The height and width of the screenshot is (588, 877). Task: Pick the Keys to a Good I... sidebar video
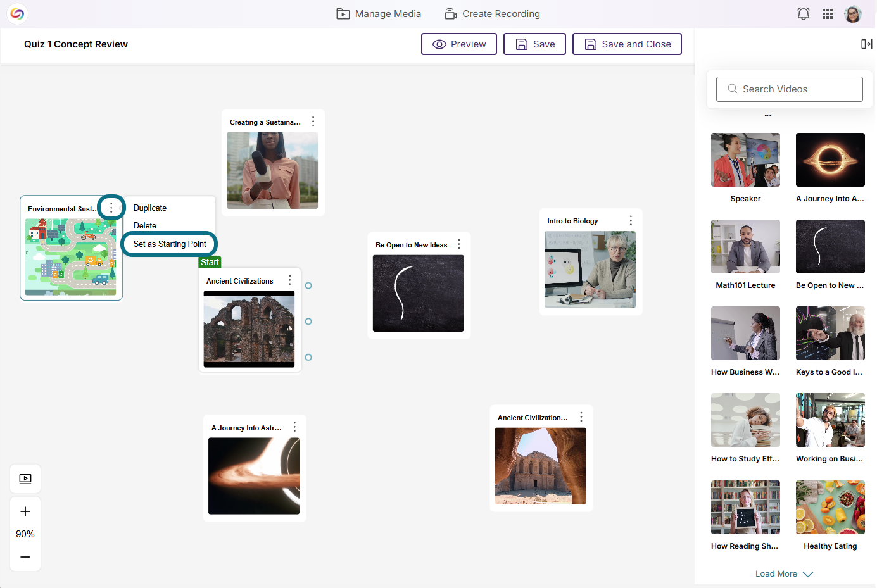(830, 333)
